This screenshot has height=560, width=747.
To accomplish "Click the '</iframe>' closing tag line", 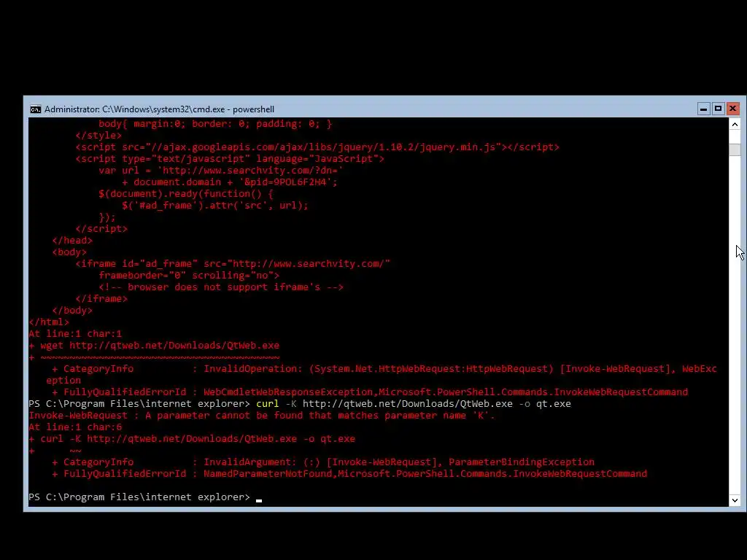I will click(x=101, y=299).
